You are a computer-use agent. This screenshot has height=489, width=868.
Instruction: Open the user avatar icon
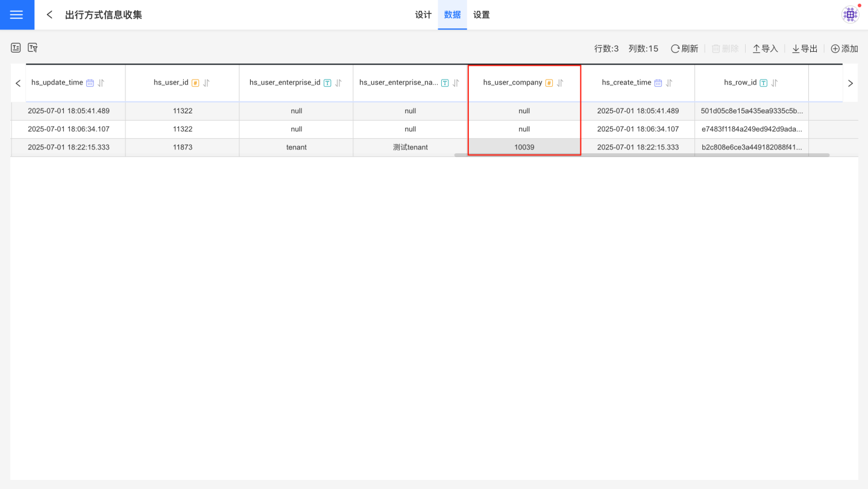coord(850,15)
